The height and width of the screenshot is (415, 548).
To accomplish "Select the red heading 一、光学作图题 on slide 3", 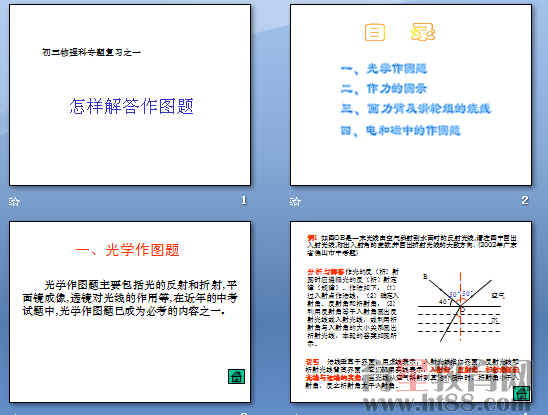I will coord(127,250).
